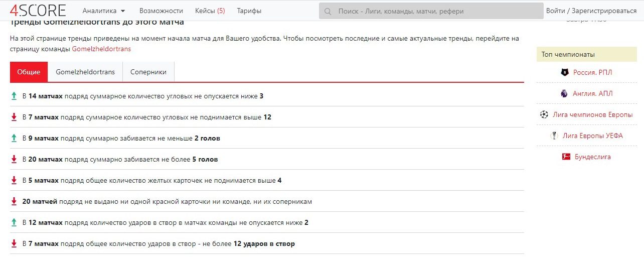Open the Возможности menu item
This screenshot has height=258, width=644.
coord(161,11)
